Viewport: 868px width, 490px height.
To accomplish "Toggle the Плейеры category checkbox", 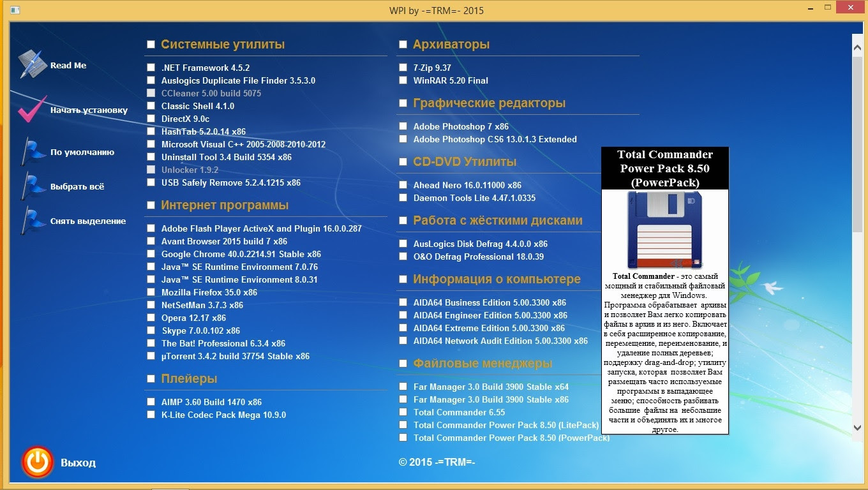I will point(151,379).
